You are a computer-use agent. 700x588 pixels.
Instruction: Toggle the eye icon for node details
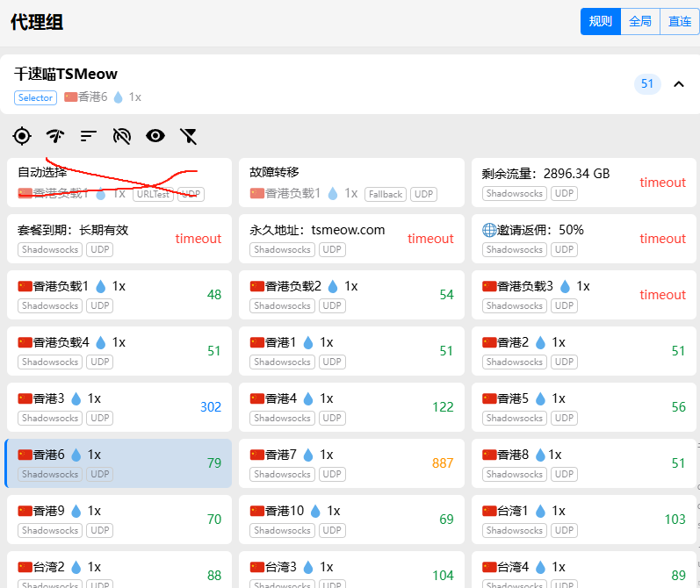pos(155,136)
